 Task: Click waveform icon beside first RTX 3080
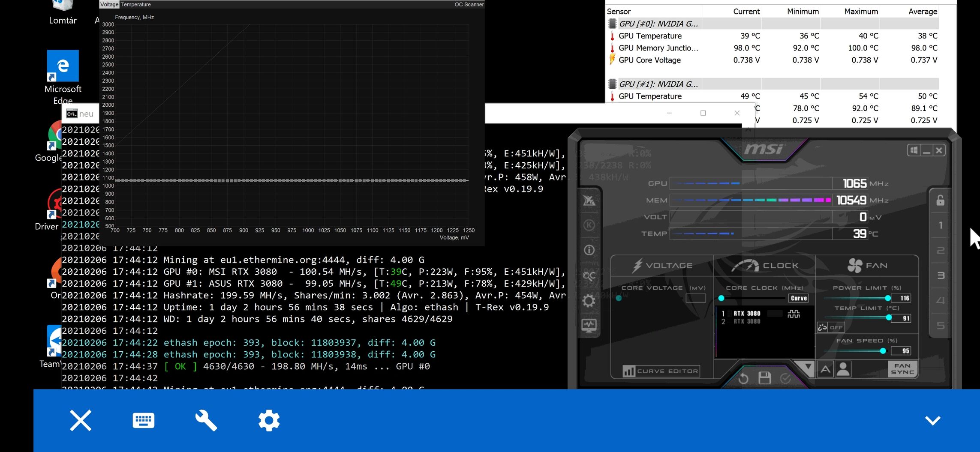794,314
